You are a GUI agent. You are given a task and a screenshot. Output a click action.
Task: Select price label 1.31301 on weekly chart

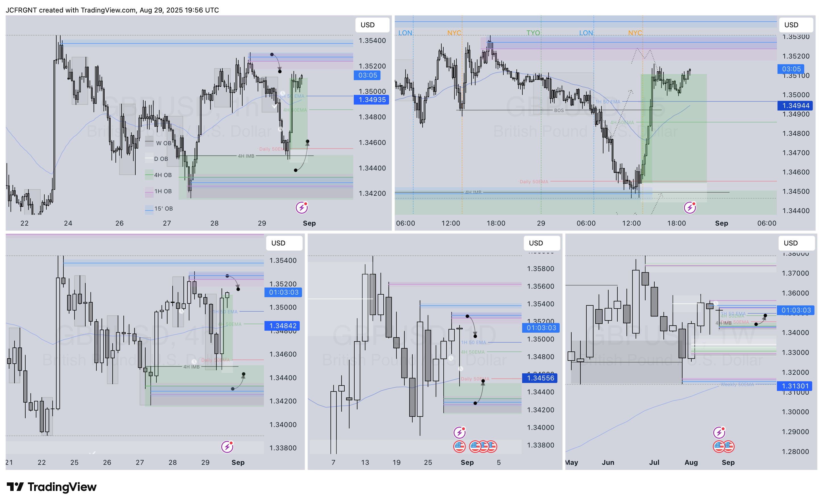point(795,386)
